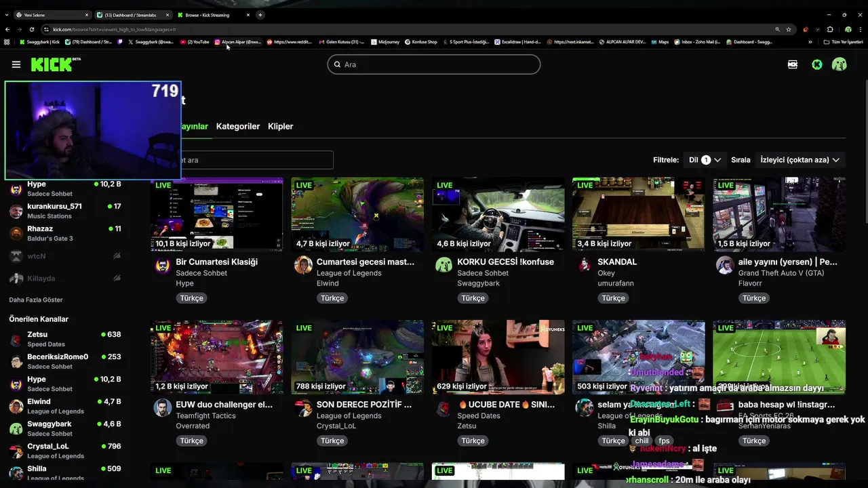This screenshot has height=488, width=868.
Task: Open the Konfuse Shop bookmark
Action: point(421,42)
